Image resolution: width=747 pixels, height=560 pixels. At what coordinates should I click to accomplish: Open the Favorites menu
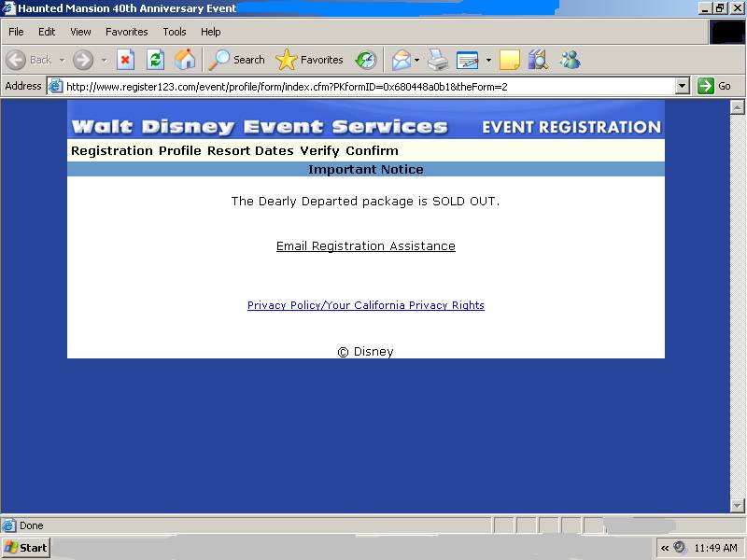pos(127,32)
